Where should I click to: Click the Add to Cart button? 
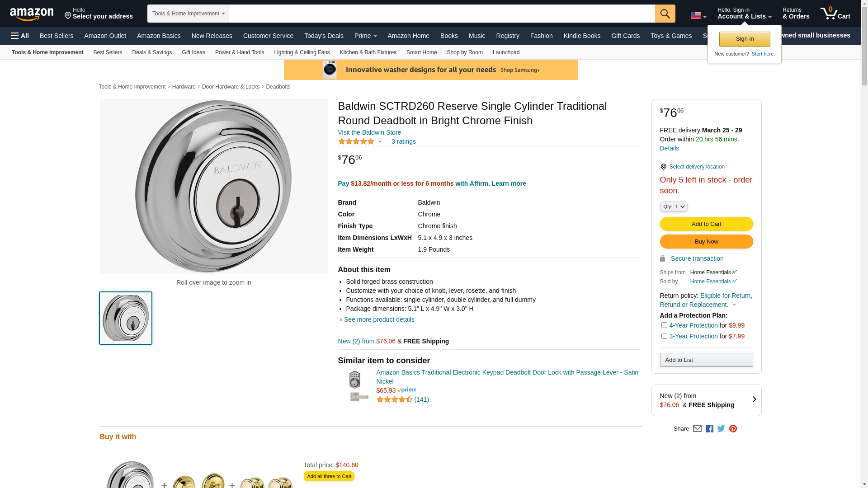(706, 224)
